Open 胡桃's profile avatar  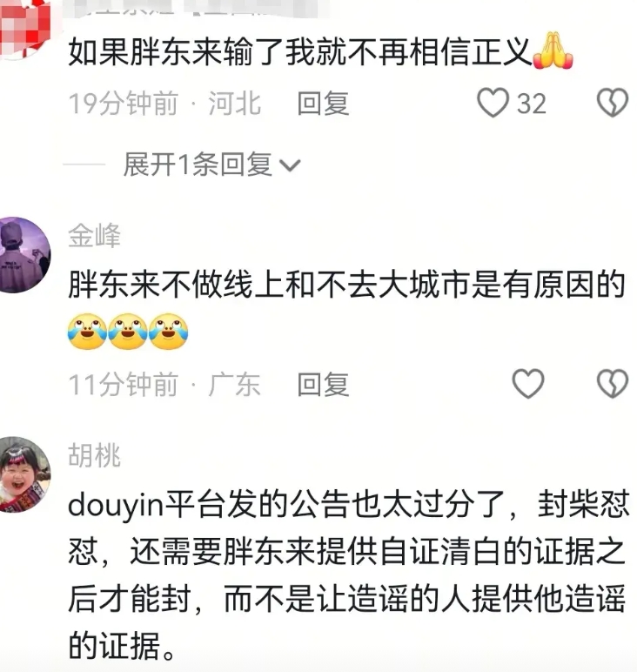25,474
